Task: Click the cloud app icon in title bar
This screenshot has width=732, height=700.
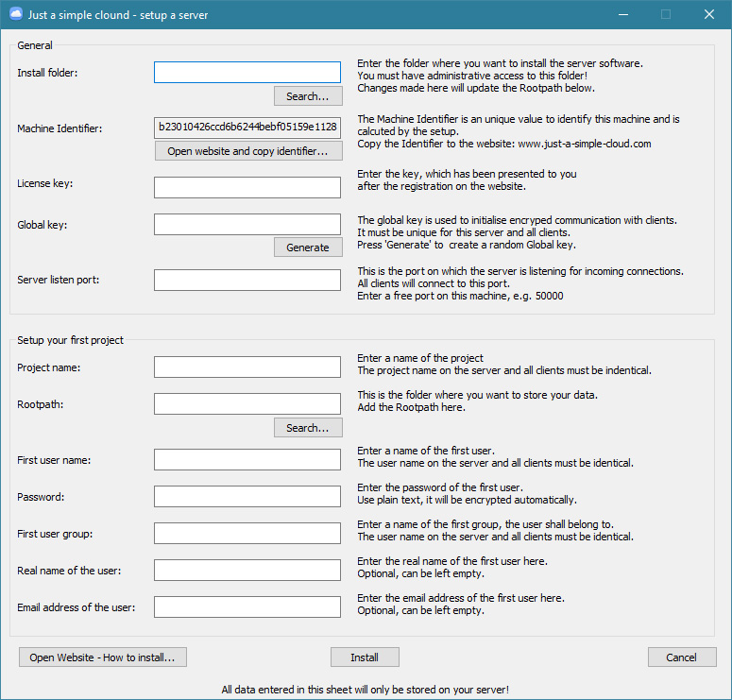Action: pyautogui.click(x=15, y=15)
